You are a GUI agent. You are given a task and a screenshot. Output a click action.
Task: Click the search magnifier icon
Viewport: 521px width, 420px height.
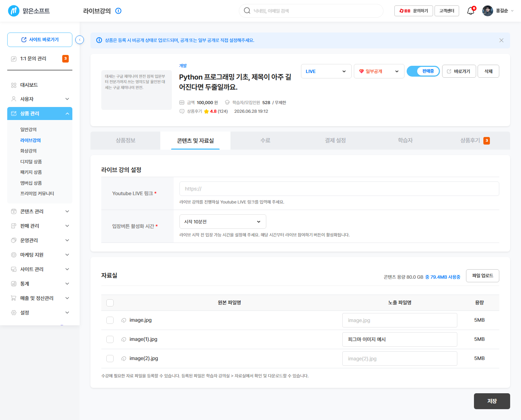[x=247, y=10]
